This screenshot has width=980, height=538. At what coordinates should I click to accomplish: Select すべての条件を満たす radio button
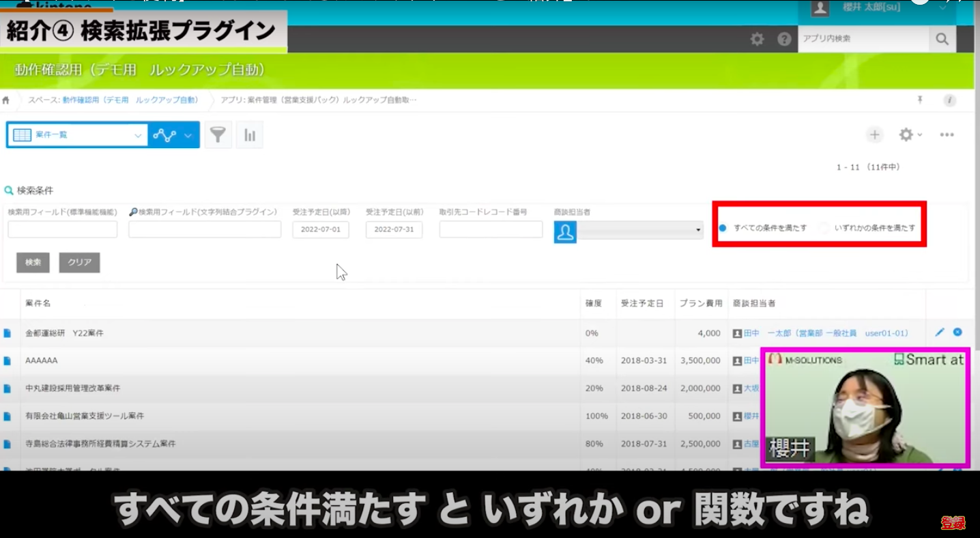[x=723, y=228]
